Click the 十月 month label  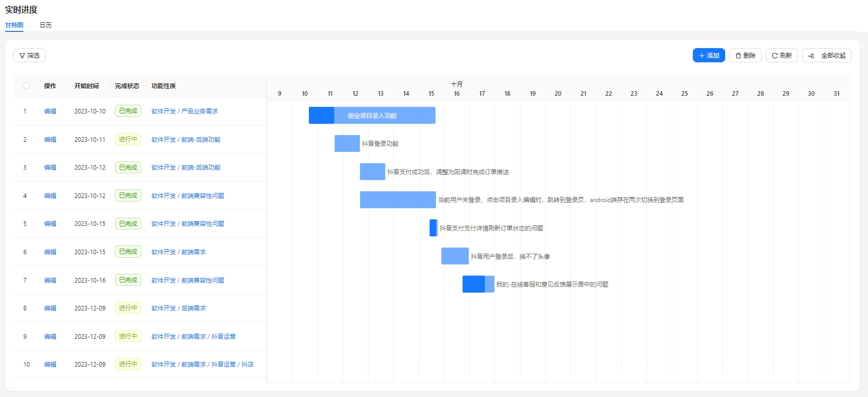coord(457,84)
